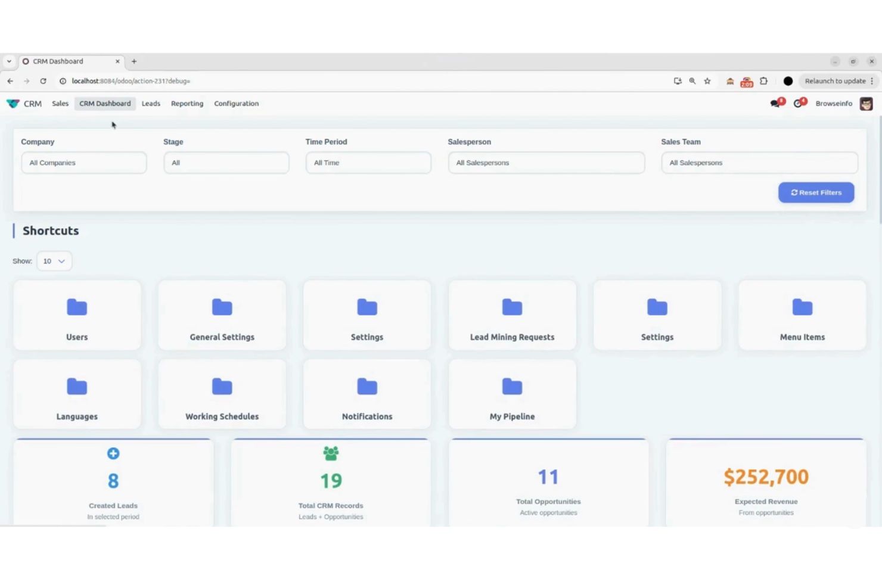Open the My Pipeline shortcut
The height and width of the screenshot is (588, 882).
click(x=512, y=394)
